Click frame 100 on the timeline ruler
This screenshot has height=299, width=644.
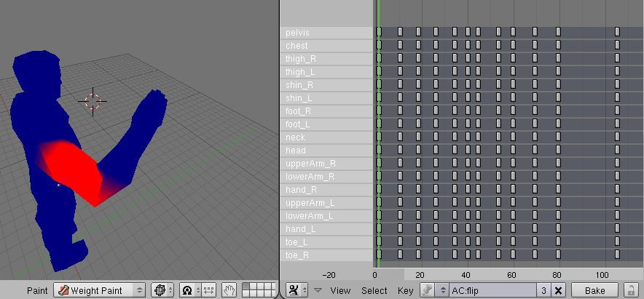602,275
